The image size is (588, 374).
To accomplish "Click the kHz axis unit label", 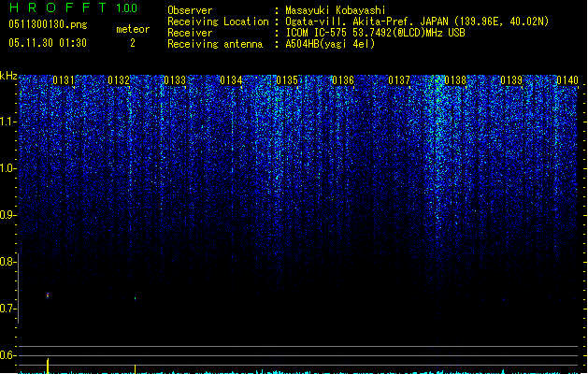I will click(x=8, y=76).
